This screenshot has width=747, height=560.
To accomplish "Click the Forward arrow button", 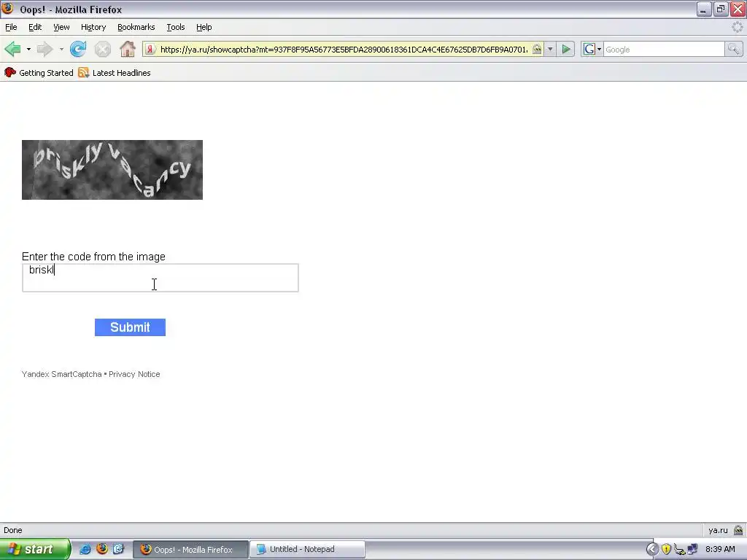I will pyautogui.click(x=44, y=49).
